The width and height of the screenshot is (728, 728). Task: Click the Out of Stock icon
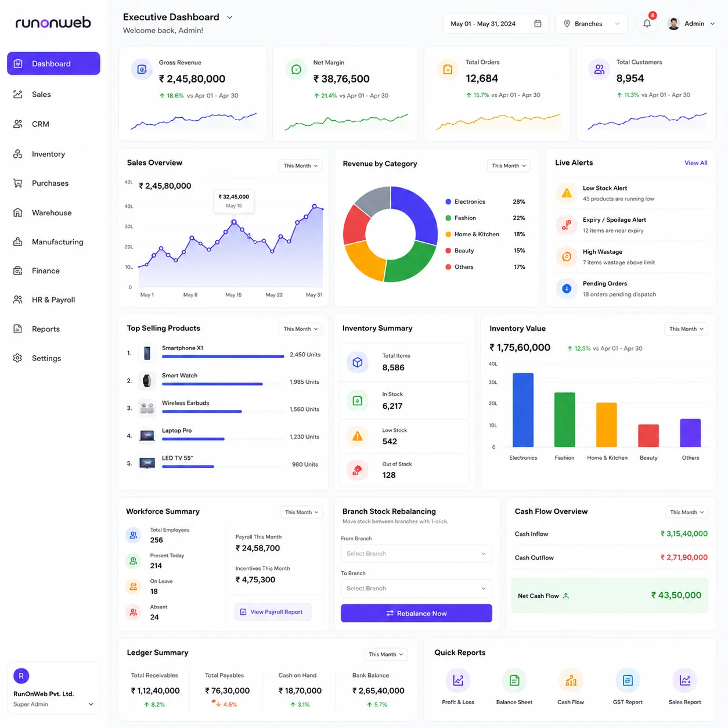click(x=358, y=470)
